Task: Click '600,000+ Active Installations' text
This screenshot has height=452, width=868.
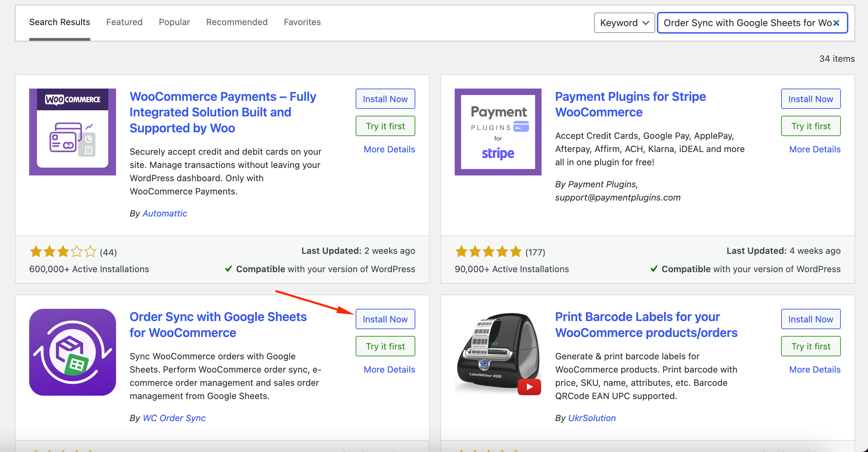Action: [89, 269]
